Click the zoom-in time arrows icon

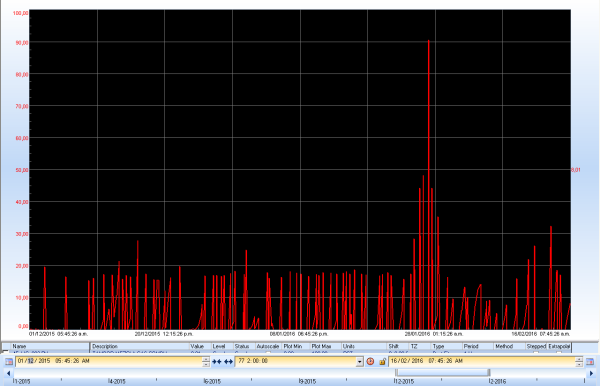217,362
